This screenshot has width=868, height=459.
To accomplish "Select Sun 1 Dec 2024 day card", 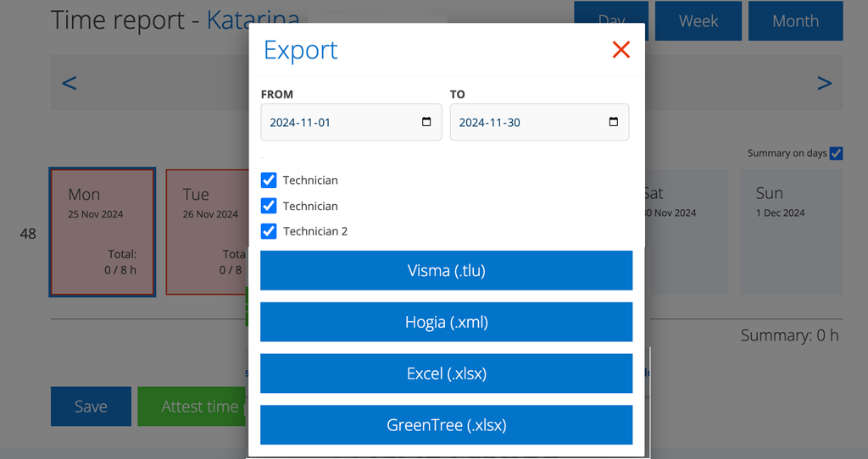I will click(x=792, y=232).
